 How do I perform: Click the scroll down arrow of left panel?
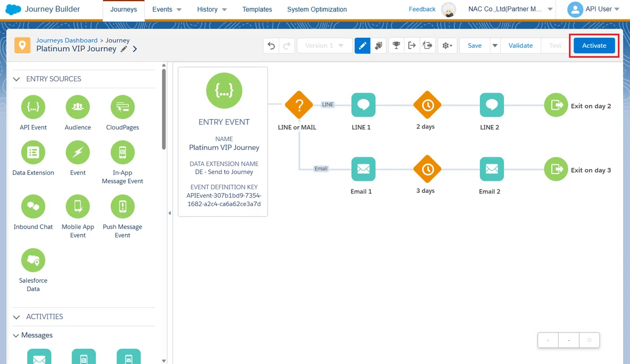tap(164, 361)
